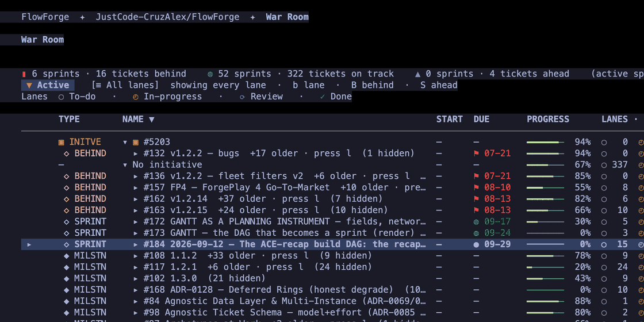Viewport: 644px width, 322px height.
Task: Toggle the All lanes filter
Action: 125,86
